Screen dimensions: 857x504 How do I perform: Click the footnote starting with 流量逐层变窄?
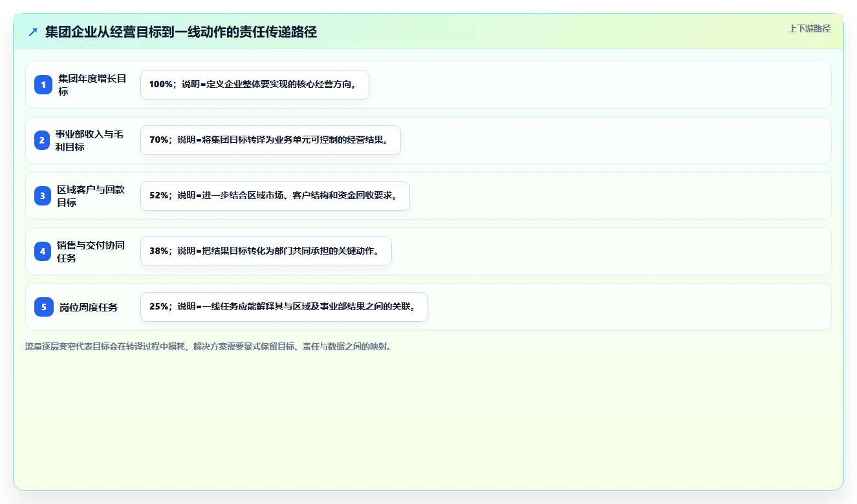(208, 347)
